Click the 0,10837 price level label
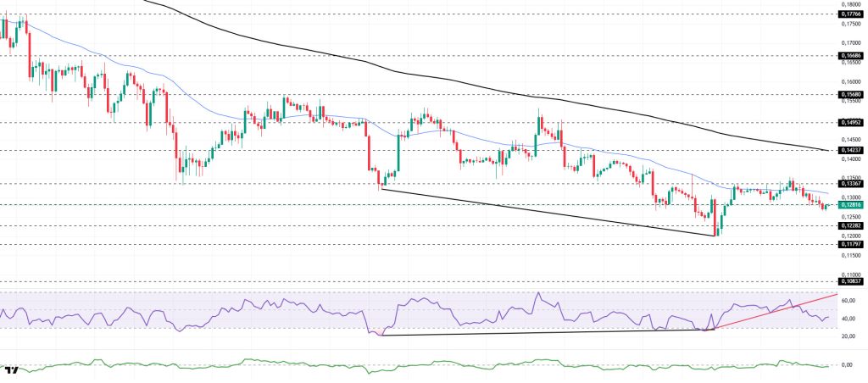The image size is (868, 383). 852,281
